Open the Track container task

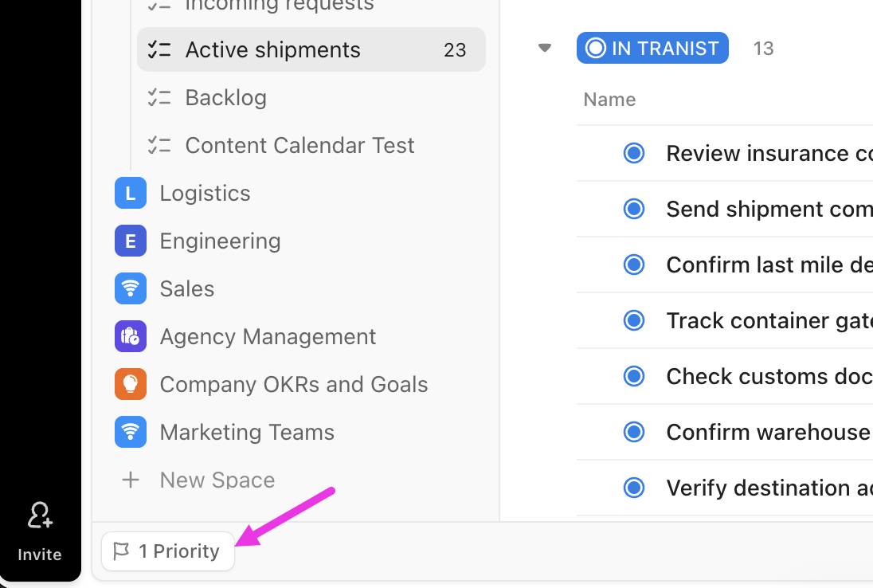769,321
